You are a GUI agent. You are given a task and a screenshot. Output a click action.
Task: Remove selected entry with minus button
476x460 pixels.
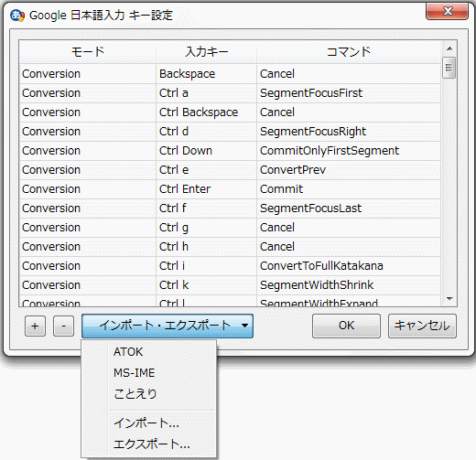63,326
